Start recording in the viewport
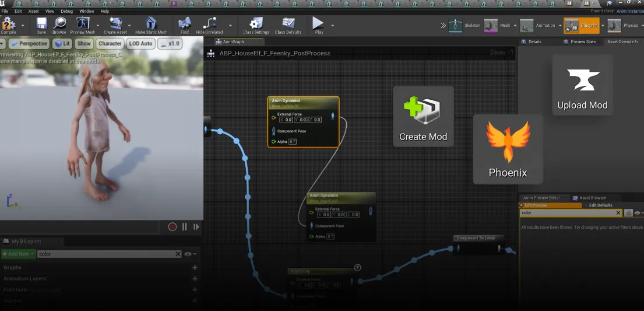Viewport: 644px width, 311px height. (173, 226)
